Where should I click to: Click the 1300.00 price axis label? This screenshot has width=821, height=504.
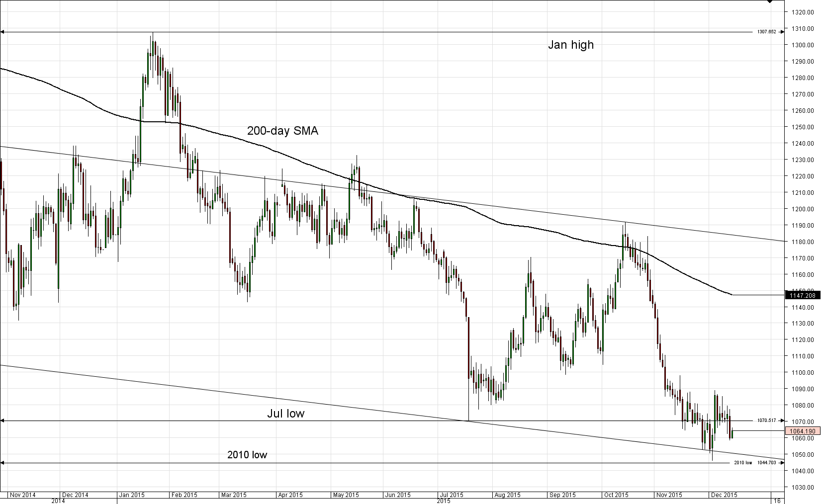803,45
